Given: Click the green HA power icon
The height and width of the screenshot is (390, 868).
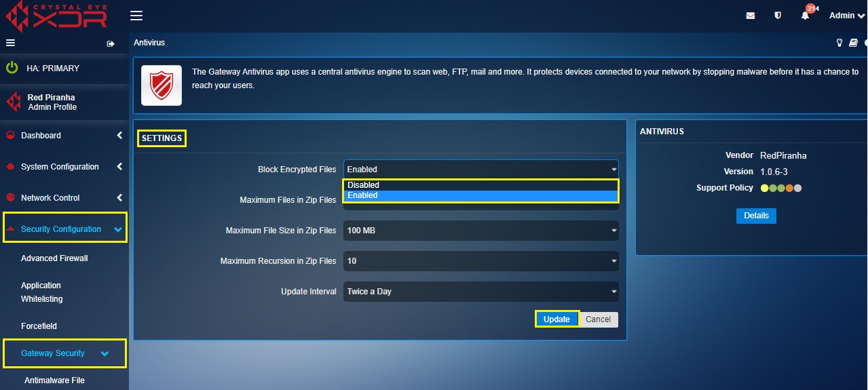Looking at the screenshot, I should [12, 68].
